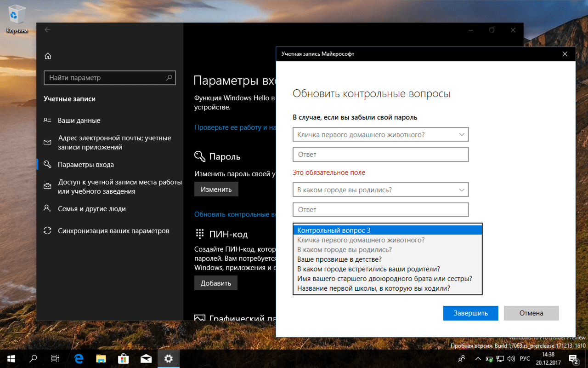Click the sync arrows icon in sidebar
The width and height of the screenshot is (588, 368).
[48, 230]
